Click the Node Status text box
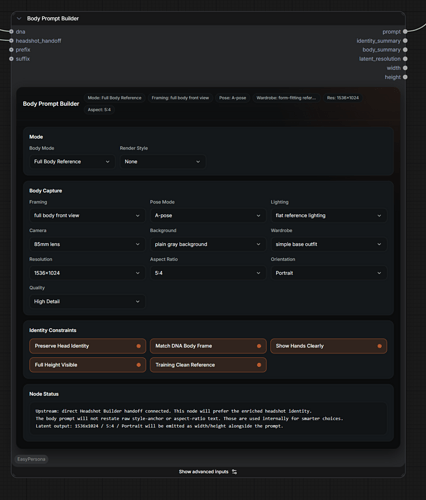The image size is (426, 500). (208, 419)
